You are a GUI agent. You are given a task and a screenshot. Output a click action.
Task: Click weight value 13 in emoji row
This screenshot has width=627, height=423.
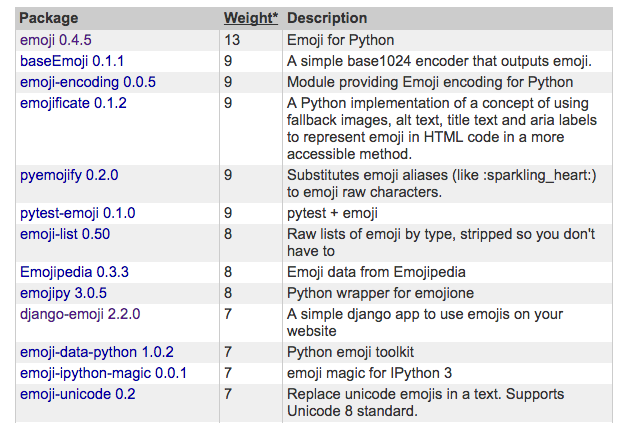pyautogui.click(x=232, y=40)
